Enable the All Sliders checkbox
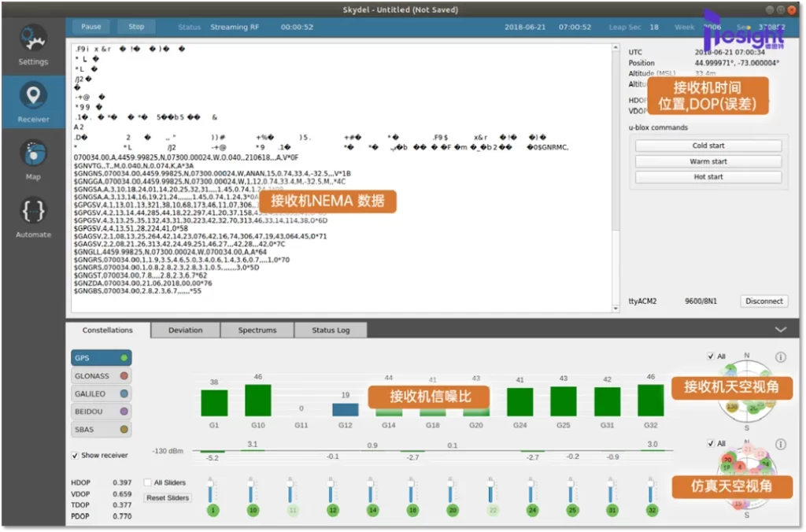Screen dimensions: 806x532 147,482
